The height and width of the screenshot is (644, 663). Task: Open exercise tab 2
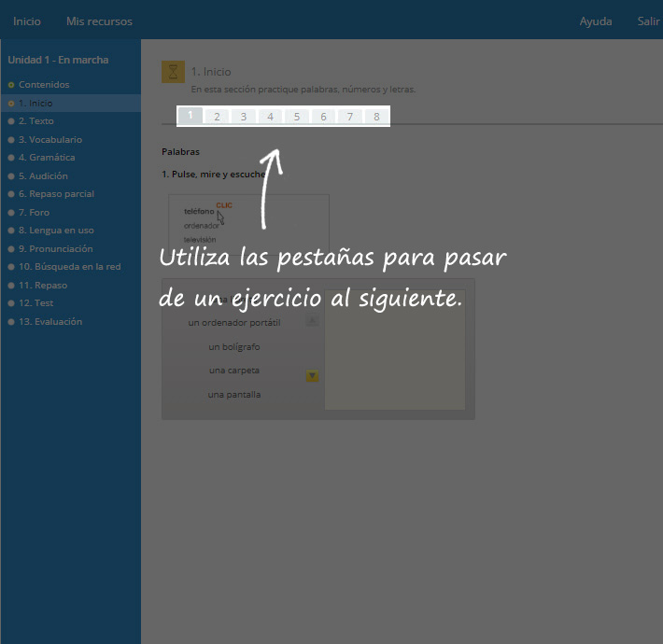tap(217, 117)
